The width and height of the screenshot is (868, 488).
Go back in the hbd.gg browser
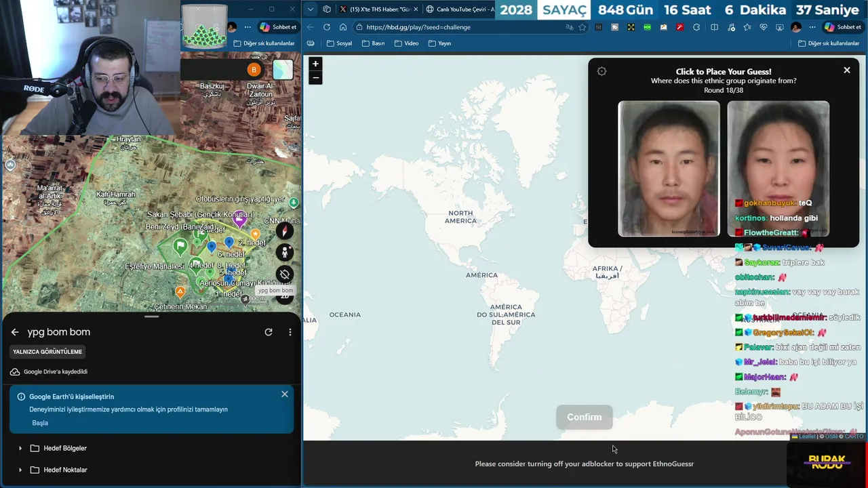(x=311, y=27)
